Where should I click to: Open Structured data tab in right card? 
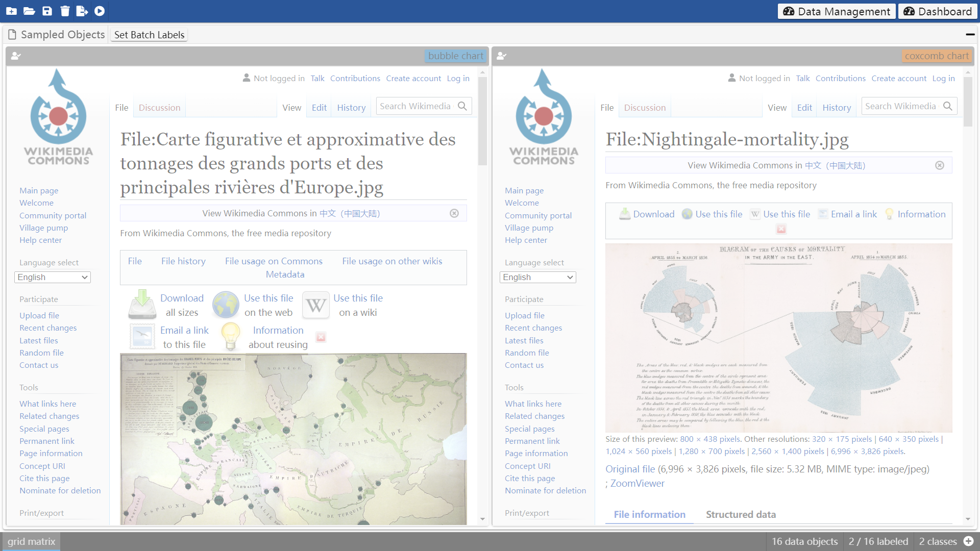(741, 514)
